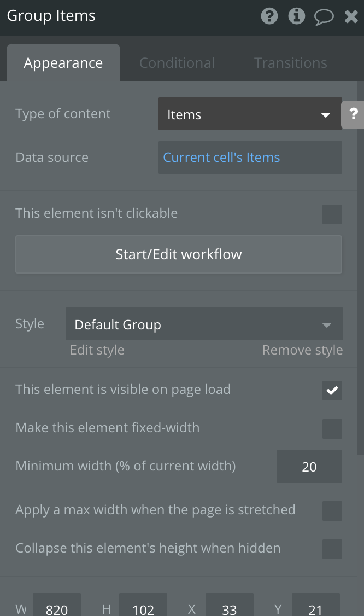Click the side help tab beside Type of content
This screenshot has height=616, width=364.
(354, 114)
